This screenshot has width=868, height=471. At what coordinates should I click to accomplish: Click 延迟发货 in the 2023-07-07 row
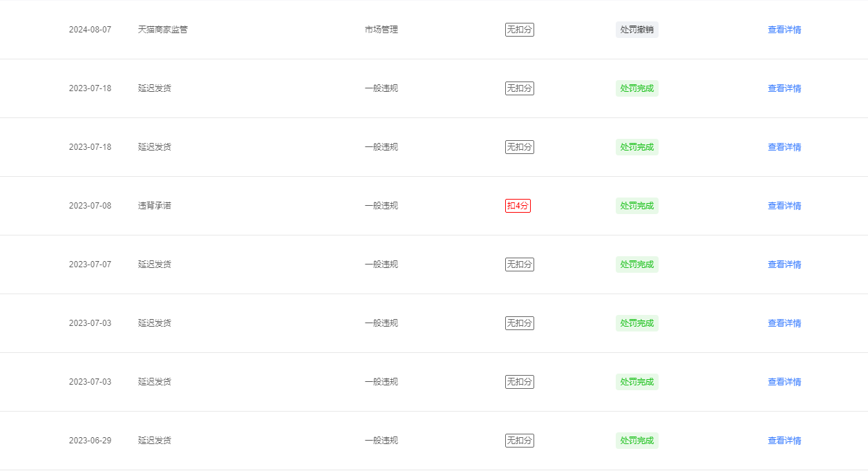click(154, 265)
